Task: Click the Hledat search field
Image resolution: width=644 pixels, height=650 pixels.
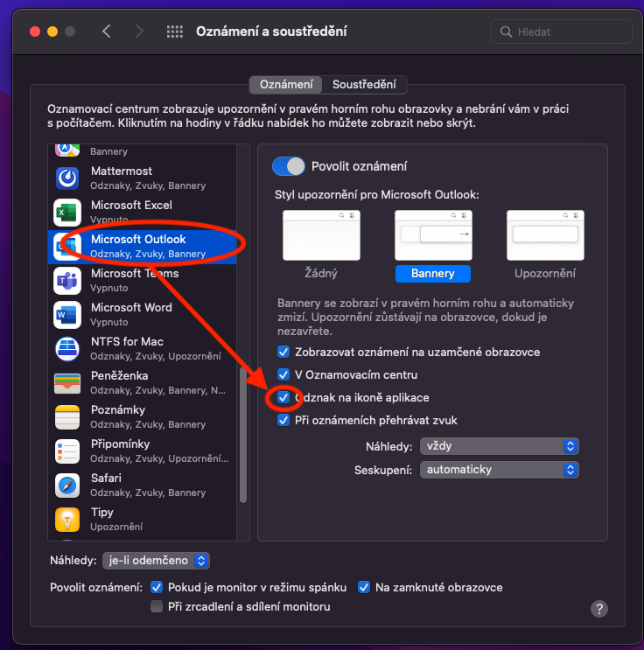Action: 562,31
